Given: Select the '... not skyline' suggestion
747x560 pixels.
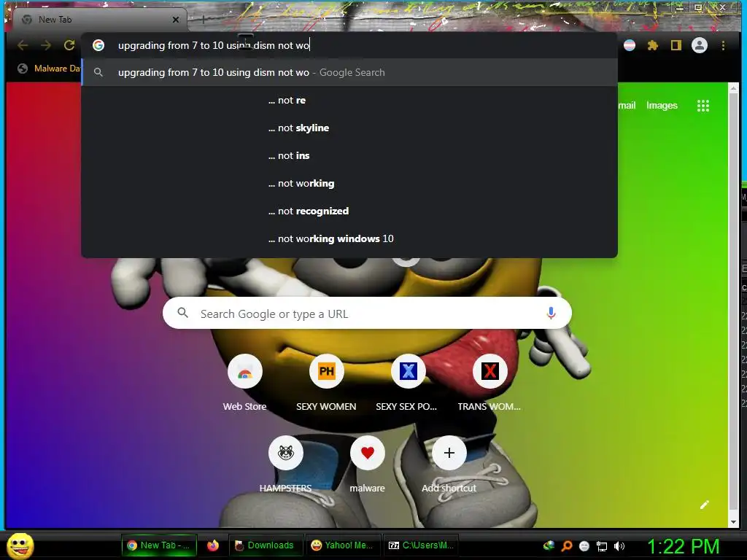Looking at the screenshot, I should pos(349,128).
